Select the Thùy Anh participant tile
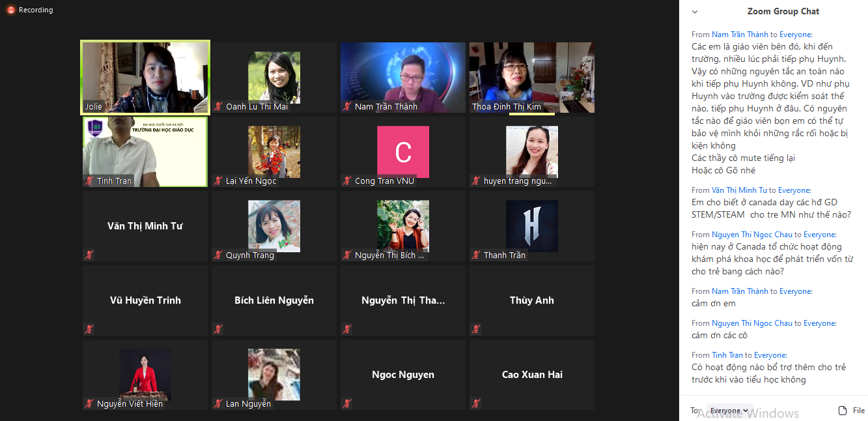 (x=531, y=300)
